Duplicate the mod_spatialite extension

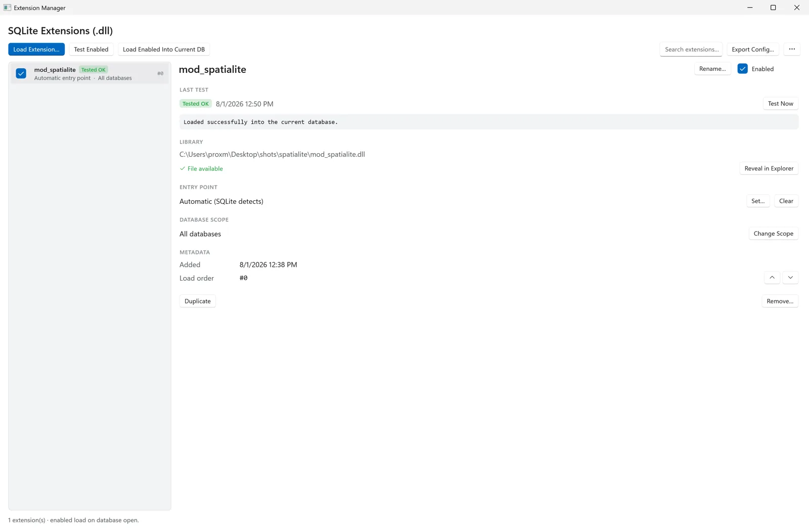click(x=198, y=301)
